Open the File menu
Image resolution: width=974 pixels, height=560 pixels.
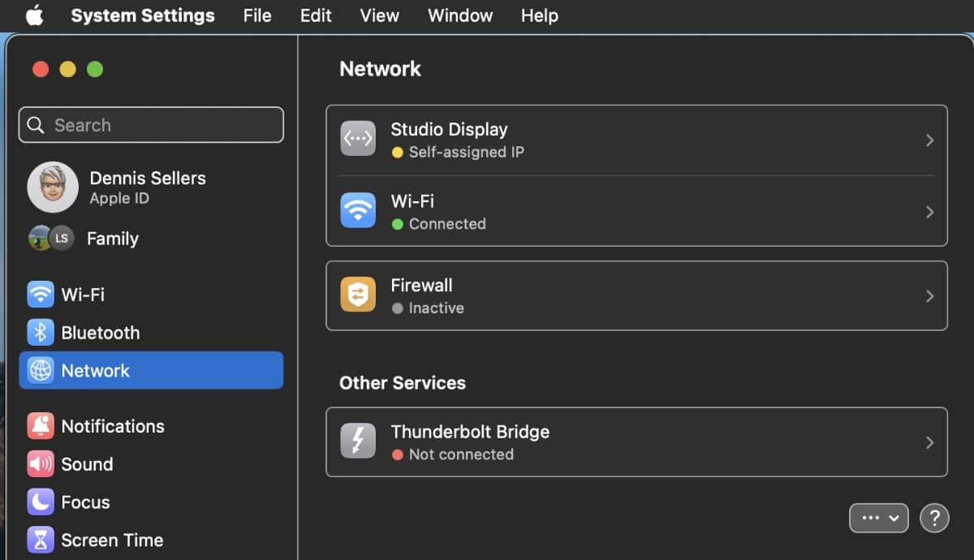tap(257, 15)
